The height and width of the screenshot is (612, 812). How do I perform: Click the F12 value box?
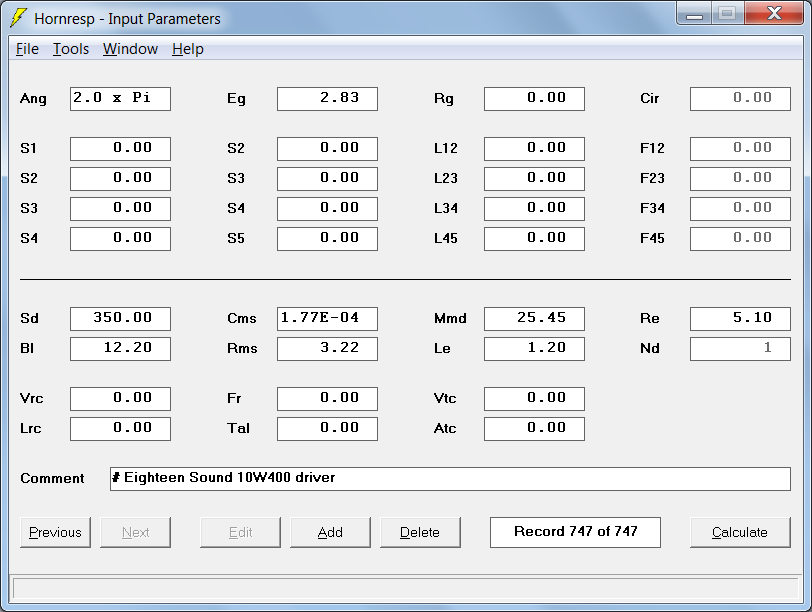[741, 149]
